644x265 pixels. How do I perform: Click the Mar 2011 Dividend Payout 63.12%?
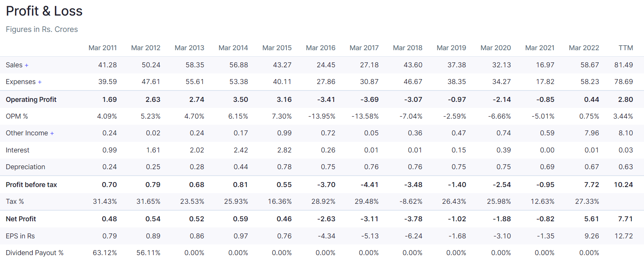pos(105,253)
